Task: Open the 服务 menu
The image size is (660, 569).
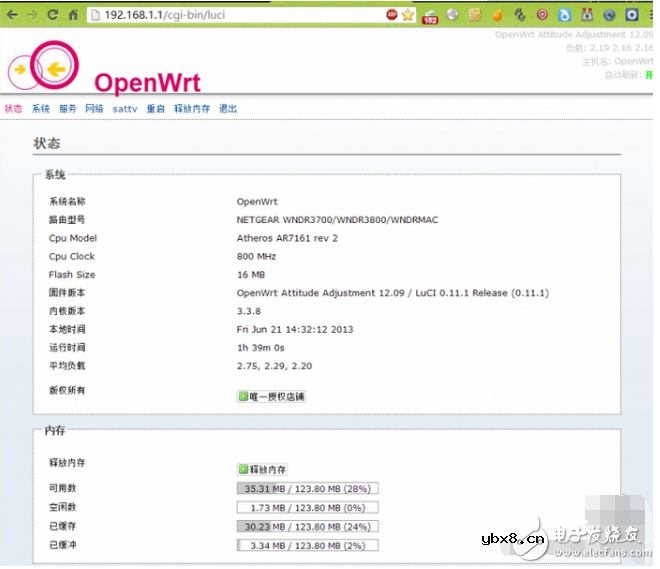Action: pyautogui.click(x=67, y=109)
